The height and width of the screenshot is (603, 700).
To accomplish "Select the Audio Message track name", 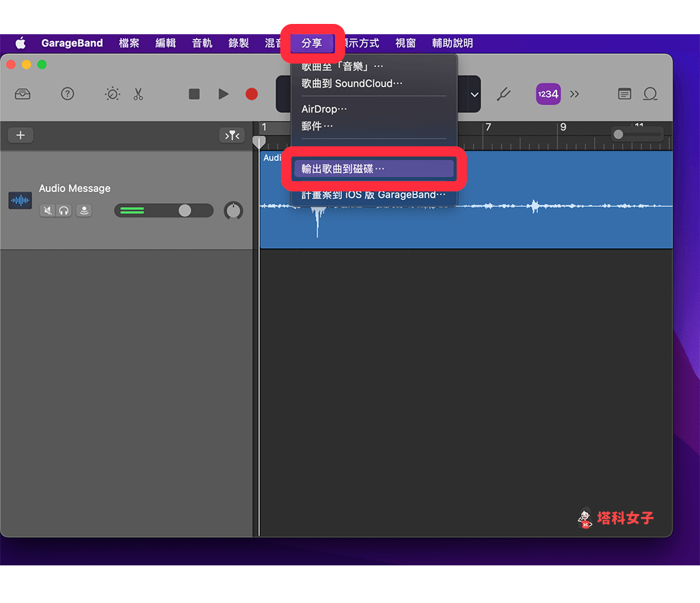I will coord(75,189).
